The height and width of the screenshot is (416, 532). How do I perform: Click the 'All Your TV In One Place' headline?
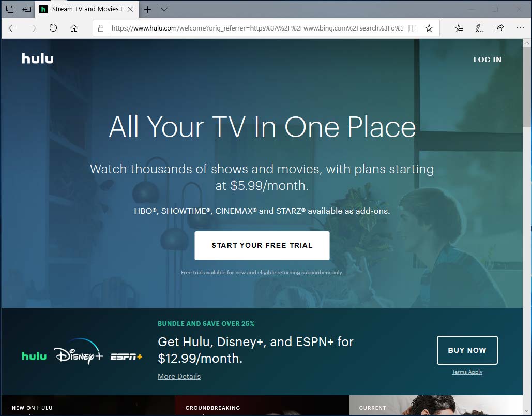coord(262,127)
